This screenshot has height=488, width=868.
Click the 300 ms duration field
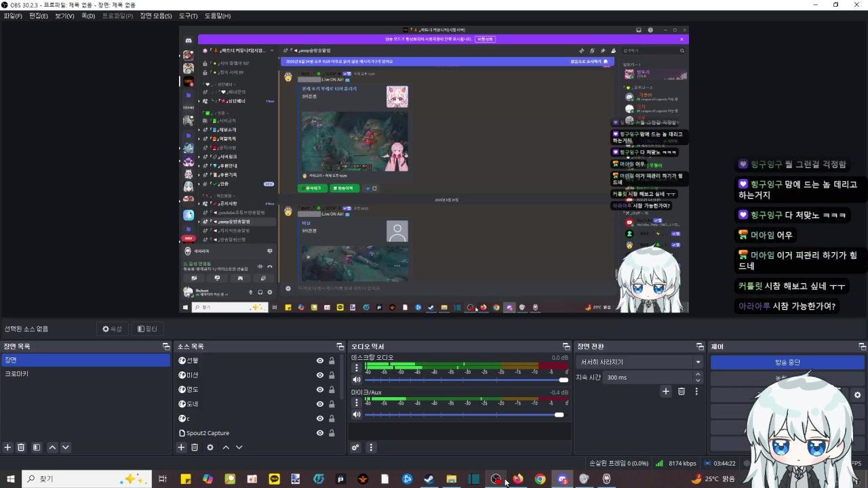click(x=648, y=378)
